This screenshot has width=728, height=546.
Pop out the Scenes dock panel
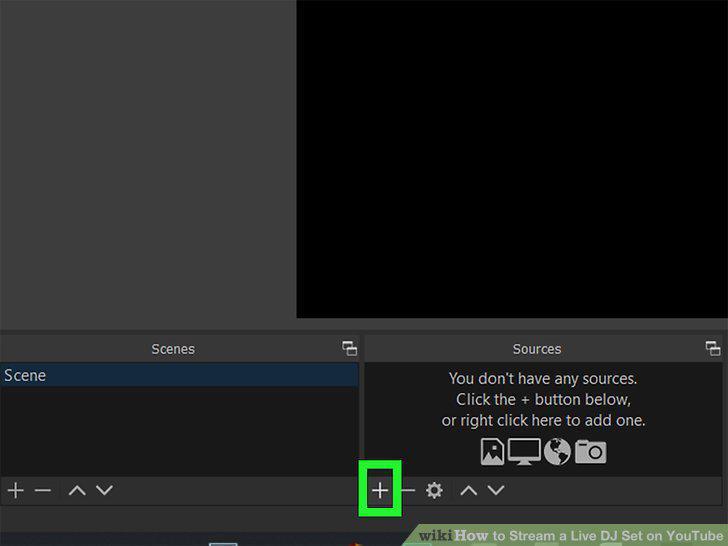[350, 349]
